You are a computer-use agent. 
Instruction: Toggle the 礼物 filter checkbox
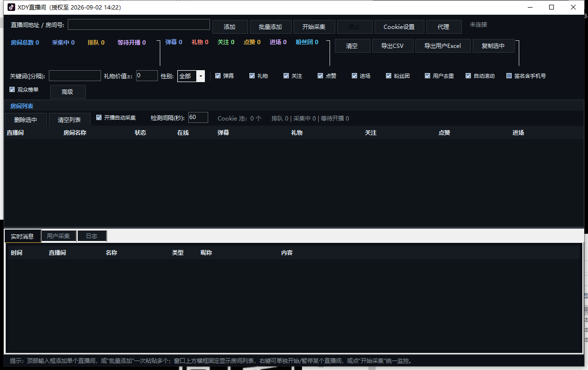[x=252, y=76]
